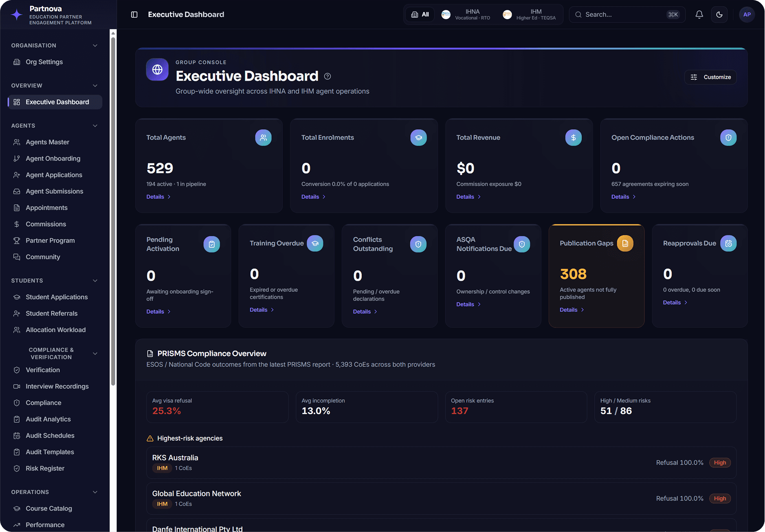Collapse the Operations sidebar section
Image resolution: width=765 pixels, height=532 pixels.
pyautogui.click(x=95, y=492)
